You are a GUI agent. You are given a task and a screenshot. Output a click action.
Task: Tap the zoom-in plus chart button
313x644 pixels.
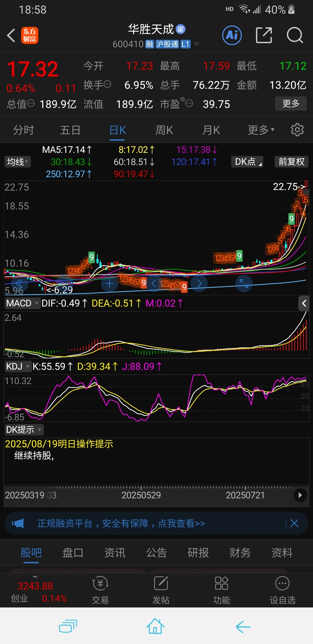pyautogui.click(x=109, y=283)
